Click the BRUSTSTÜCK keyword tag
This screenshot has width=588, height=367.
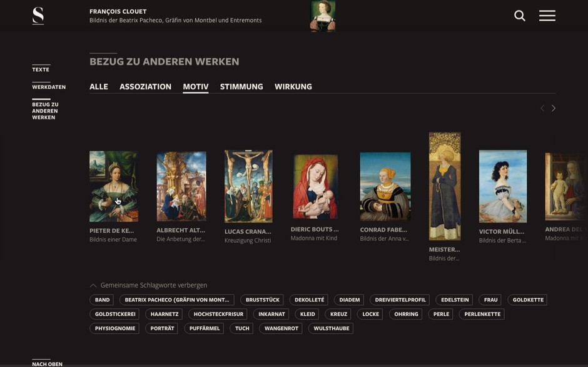click(x=263, y=300)
